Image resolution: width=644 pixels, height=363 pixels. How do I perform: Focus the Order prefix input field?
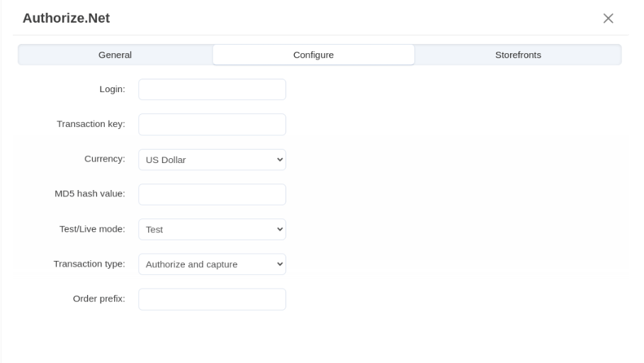click(212, 299)
